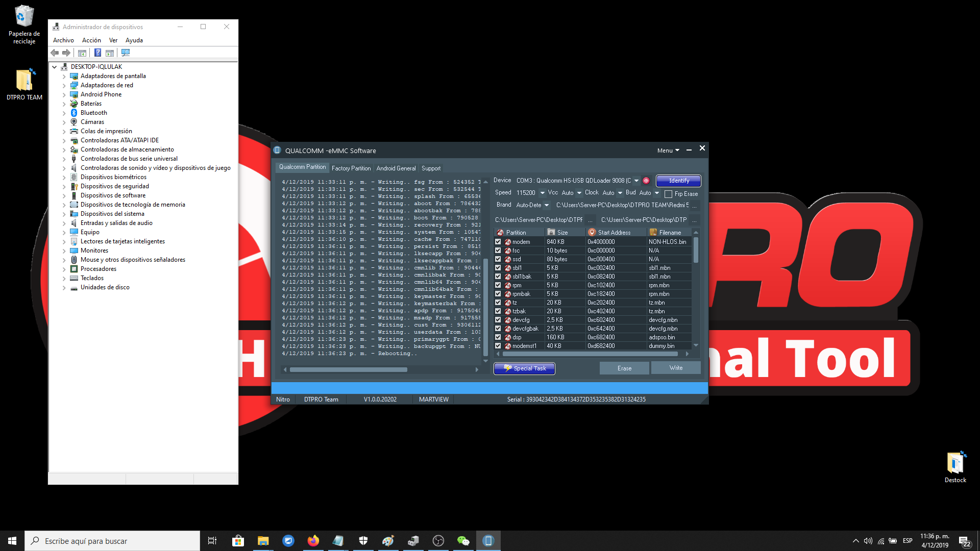The image size is (980, 551).
Task: Open File Explorer from the taskbar
Action: pyautogui.click(x=263, y=541)
